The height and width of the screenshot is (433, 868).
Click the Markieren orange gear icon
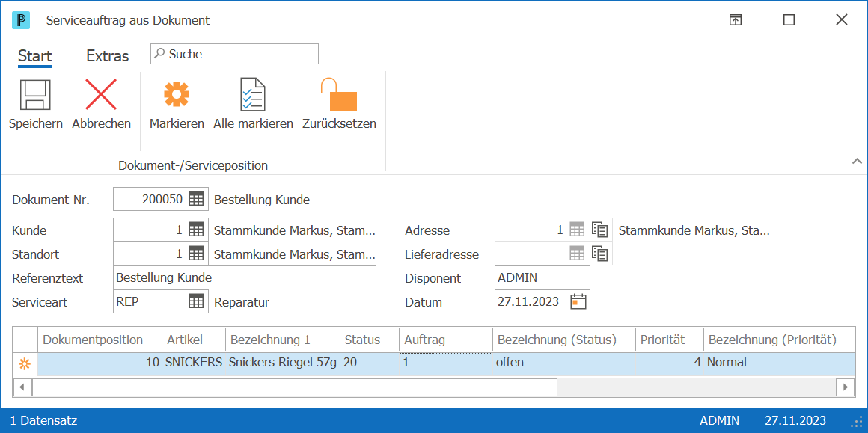[x=177, y=94]
